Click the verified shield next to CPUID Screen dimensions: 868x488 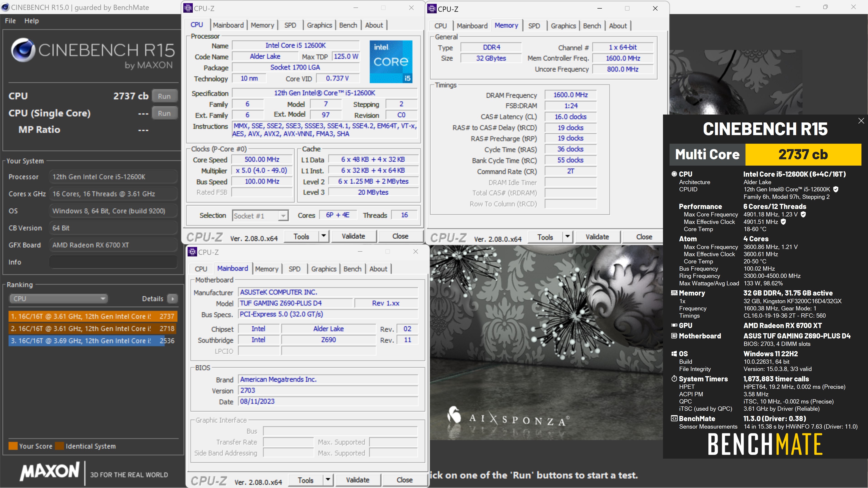coord(835,189)
